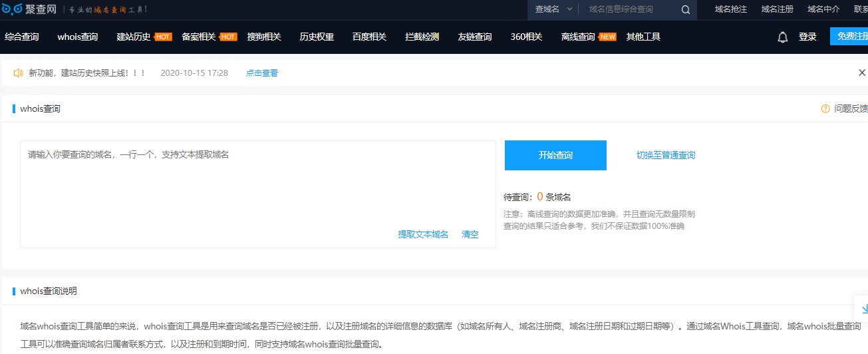Click 点击查看 in the announcement
Image resolution: width=868 pixels, height=354 pixels.
[x=262, y=73]
